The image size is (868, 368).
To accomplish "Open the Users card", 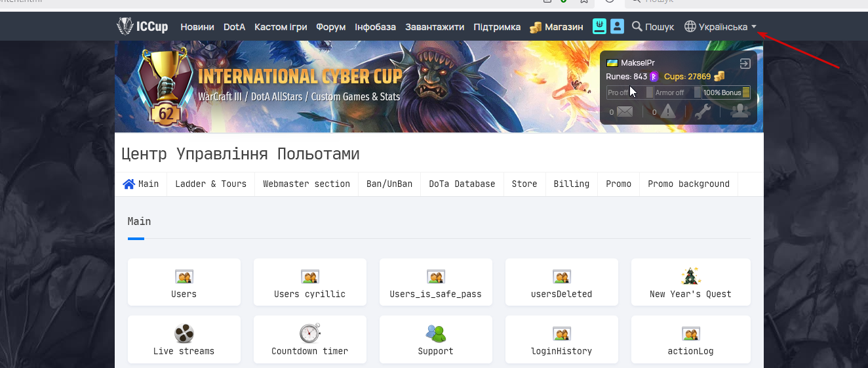I will click(184, 282).
